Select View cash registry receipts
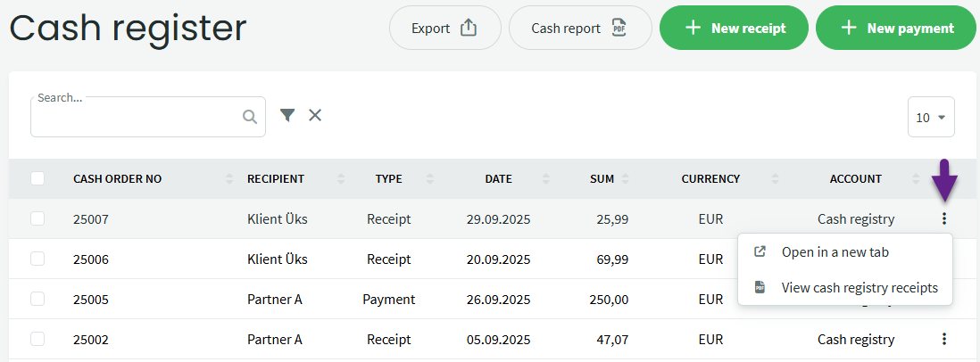Image resolution: width=980 pixels, height=362 pixels. [859, 288]
